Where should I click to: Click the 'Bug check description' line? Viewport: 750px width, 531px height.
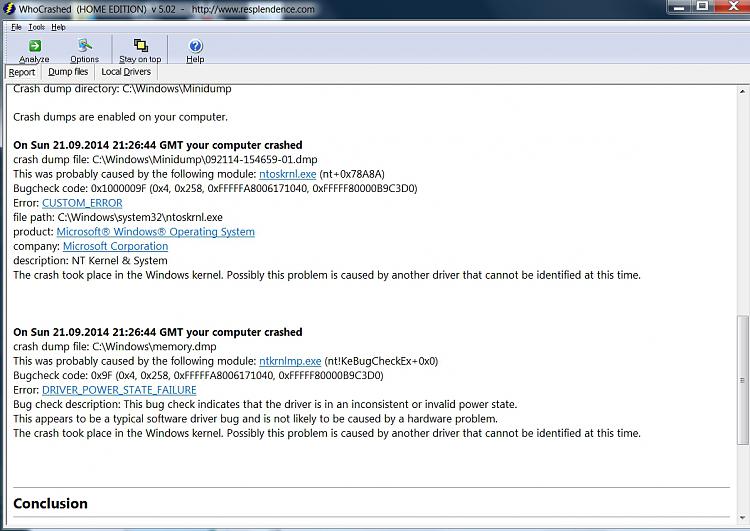(x=265, y=404)
